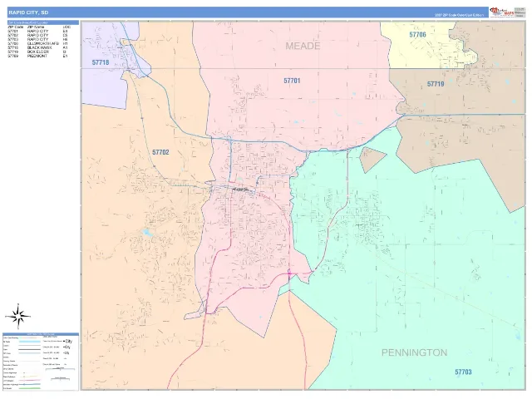
Task: Click the BLACK HAWK row in the ZIP index
Action: click(37, 48)
